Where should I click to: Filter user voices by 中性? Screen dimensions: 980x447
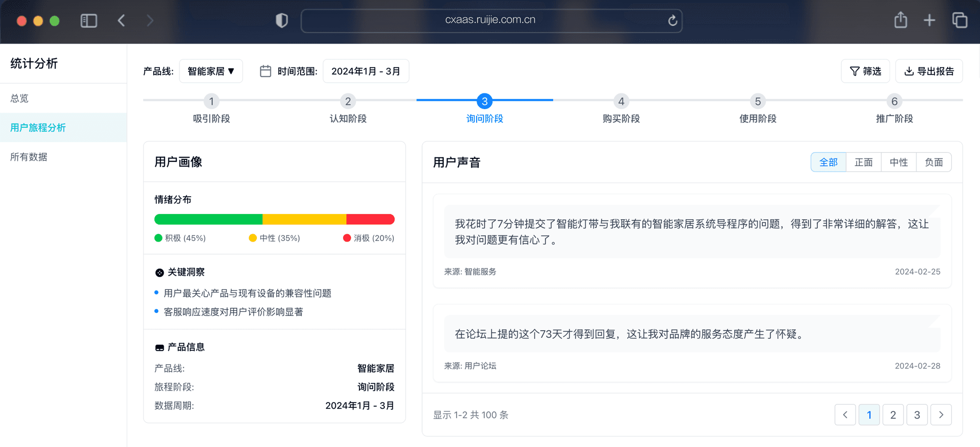coord(899,162)
